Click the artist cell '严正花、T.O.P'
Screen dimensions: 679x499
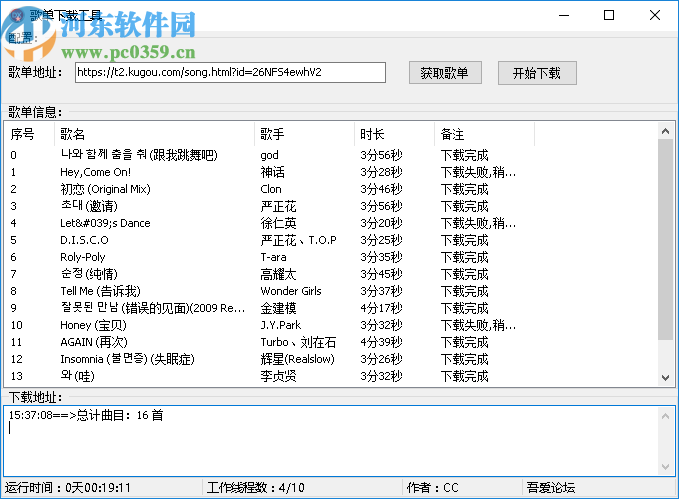click(298, 240)
